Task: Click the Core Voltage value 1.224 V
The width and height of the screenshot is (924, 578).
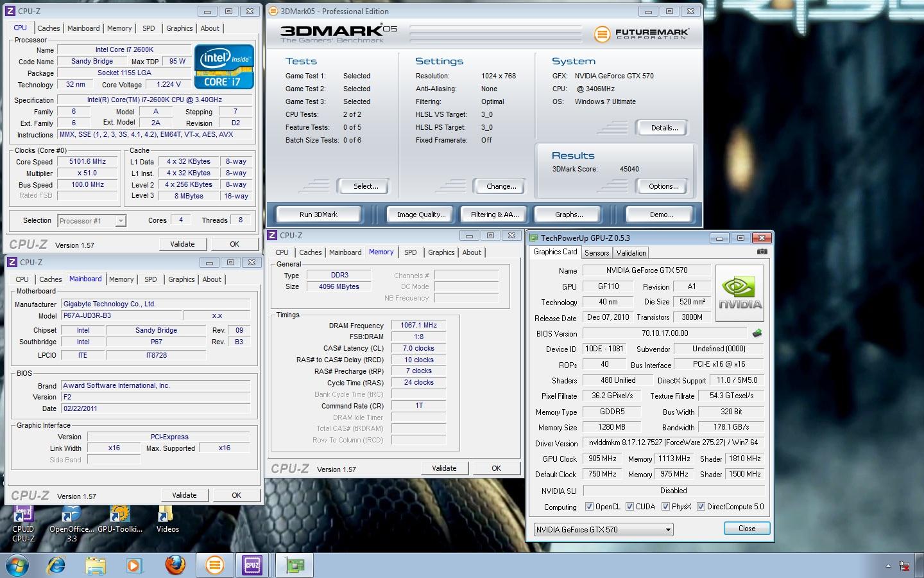Action: pyautogui.click(x=169, y=84)
